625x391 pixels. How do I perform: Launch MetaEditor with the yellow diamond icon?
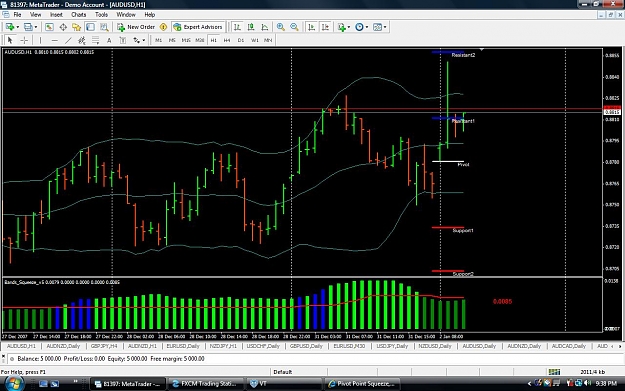[x=163, y=27]
